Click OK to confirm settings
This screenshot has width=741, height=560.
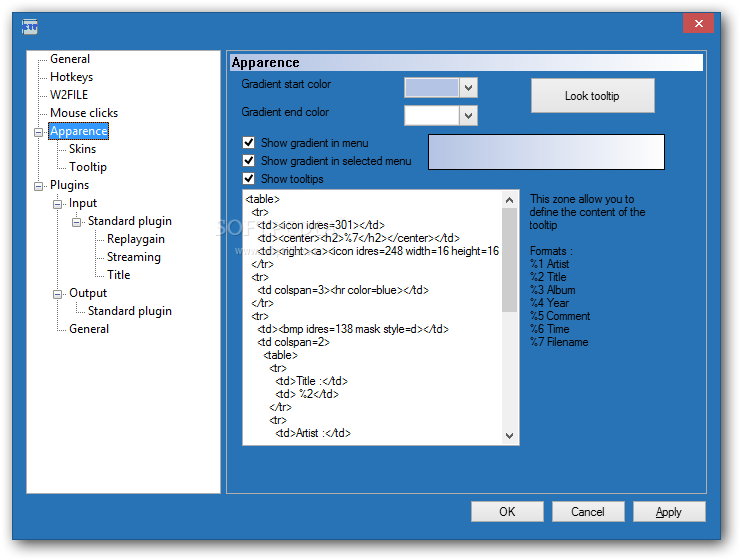pyautogui.click(x=507, y=512)
